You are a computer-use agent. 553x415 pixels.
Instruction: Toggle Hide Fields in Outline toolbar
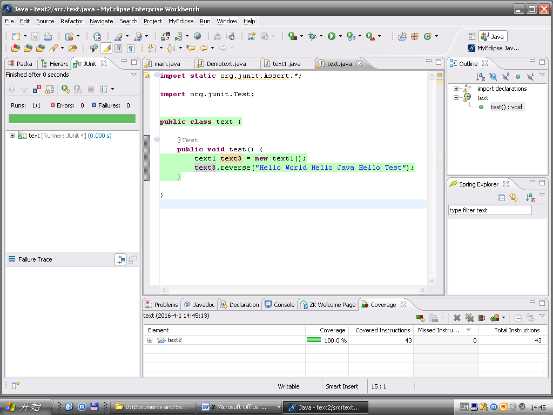tap(493, 77)
